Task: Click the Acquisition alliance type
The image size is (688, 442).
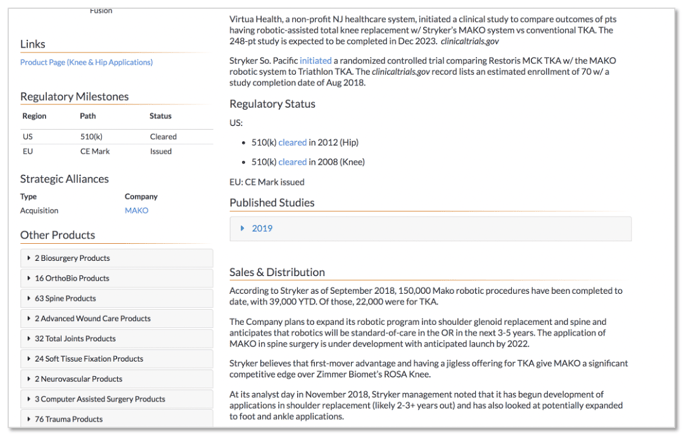Action: click(x=39, y=211)
